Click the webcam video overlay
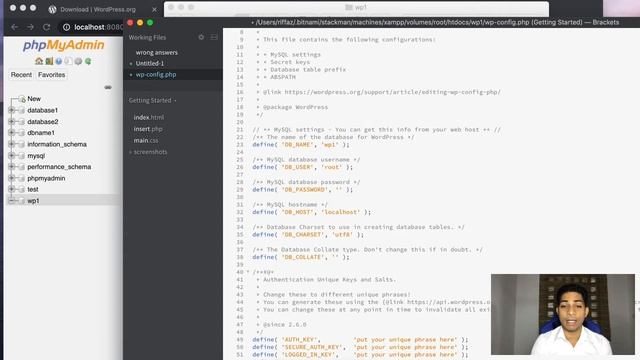Image resolution: width=640 pixels, height=360 pixels. pyautogui.click(x=563, y=314)
